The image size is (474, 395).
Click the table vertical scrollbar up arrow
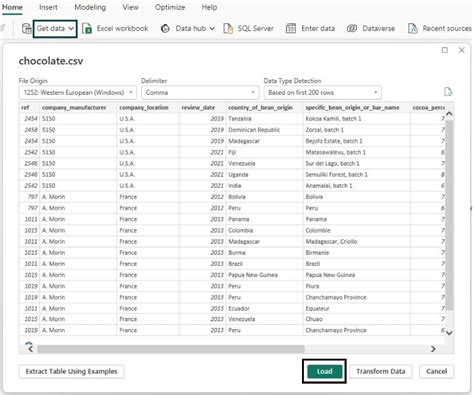point(449,114)
